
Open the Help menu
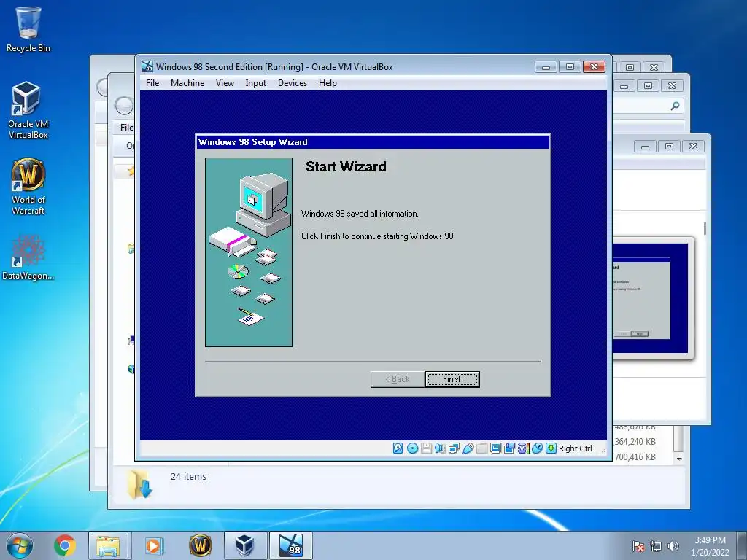(328, 83)
